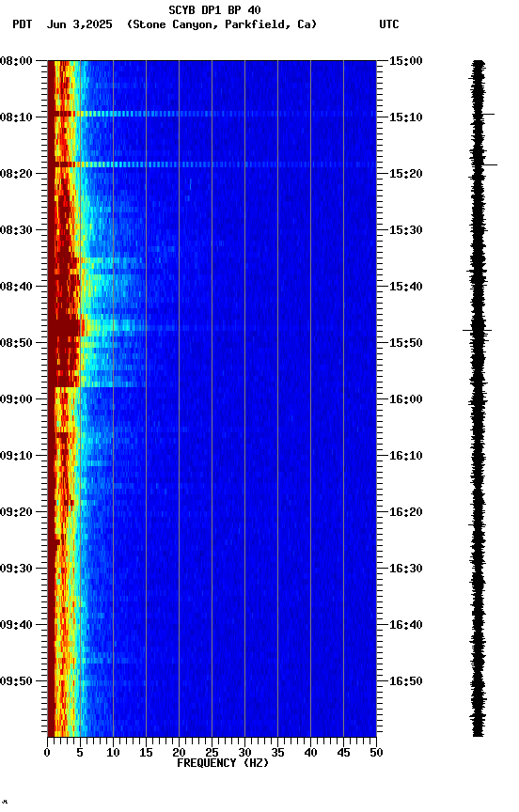Click the 35 Hz frequency axis label

[x=277, y=753]
